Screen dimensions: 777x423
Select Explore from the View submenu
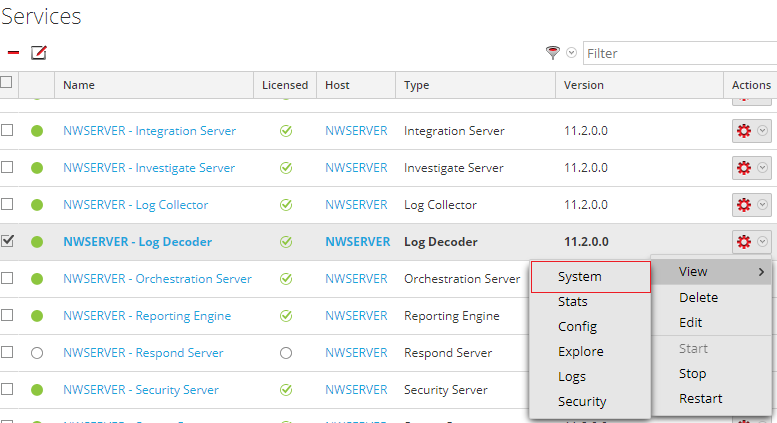pos(580,352)
